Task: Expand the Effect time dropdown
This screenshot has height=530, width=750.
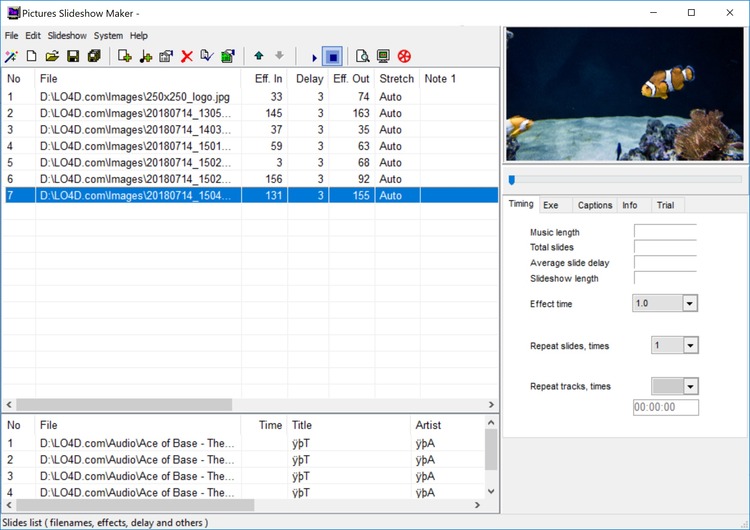Action: (689, 303)
